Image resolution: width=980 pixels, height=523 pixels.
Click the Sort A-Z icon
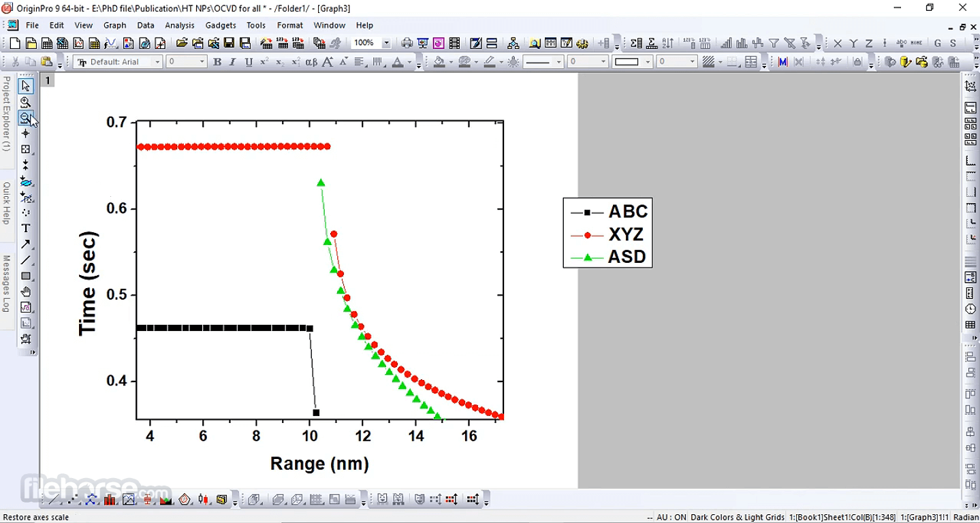pyautogui.click(x=668, y=44)
